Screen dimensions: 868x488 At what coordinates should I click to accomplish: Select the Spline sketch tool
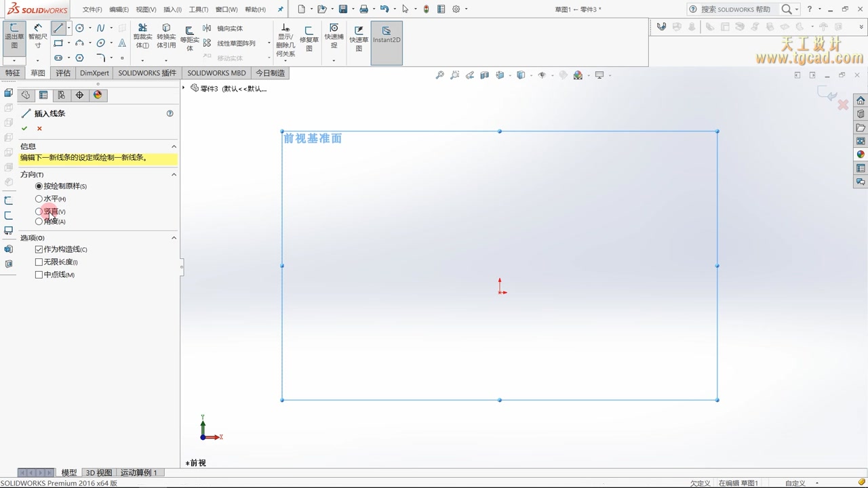pos(100,28)
